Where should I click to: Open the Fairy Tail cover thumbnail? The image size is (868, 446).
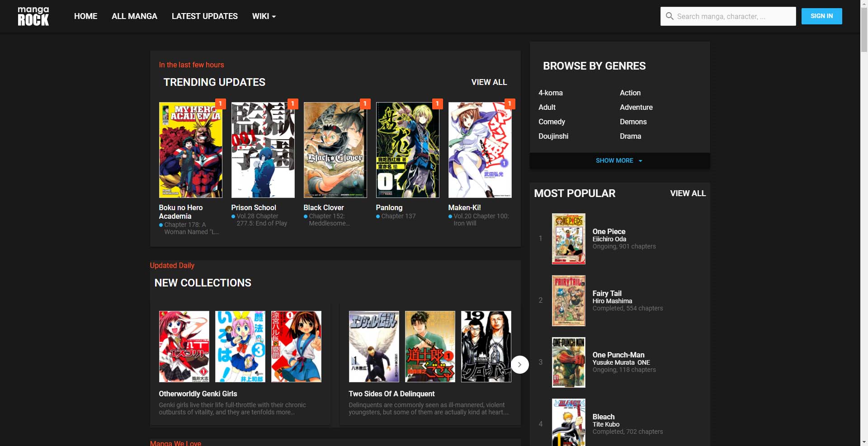coord(569,300)
